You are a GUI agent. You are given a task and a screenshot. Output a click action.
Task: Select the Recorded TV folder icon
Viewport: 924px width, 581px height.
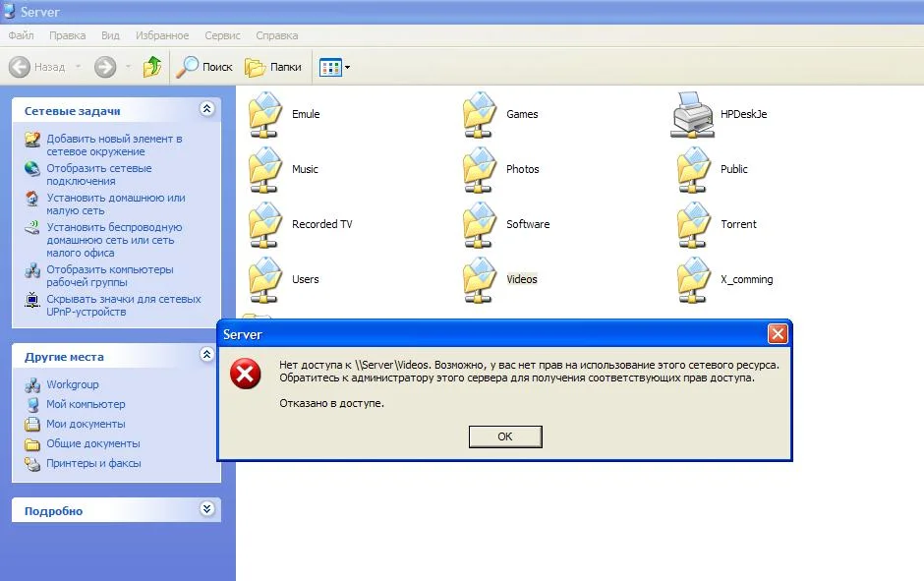tap(265, 224)
